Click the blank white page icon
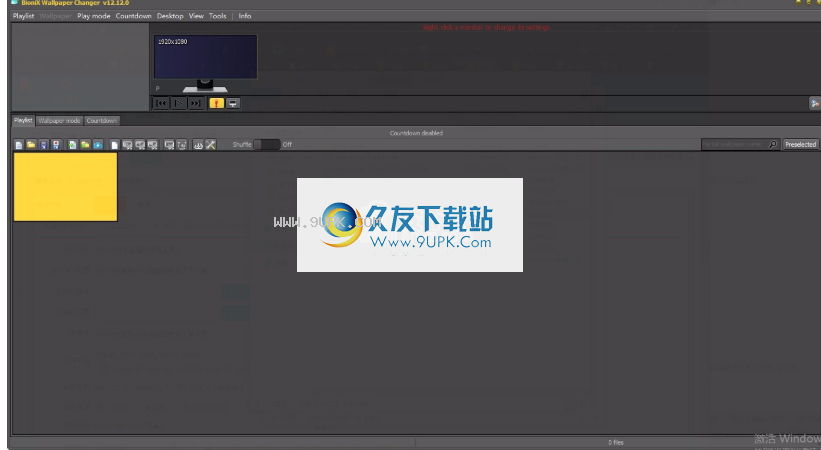 point(114,145)
